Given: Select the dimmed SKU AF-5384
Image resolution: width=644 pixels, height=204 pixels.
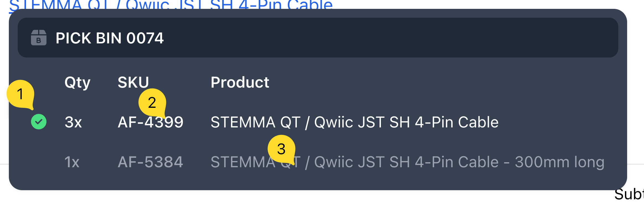Looking at the screenshot, I should pyautogui.click(x=150, y=162).
